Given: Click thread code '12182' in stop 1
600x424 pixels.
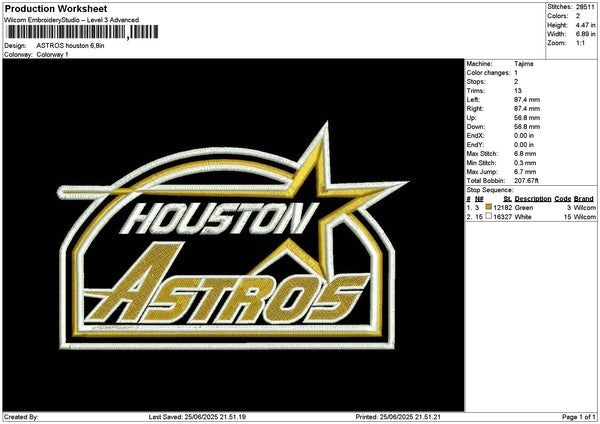Looking at the screenshot, I should pyautogui.click(x=502, y=208).
